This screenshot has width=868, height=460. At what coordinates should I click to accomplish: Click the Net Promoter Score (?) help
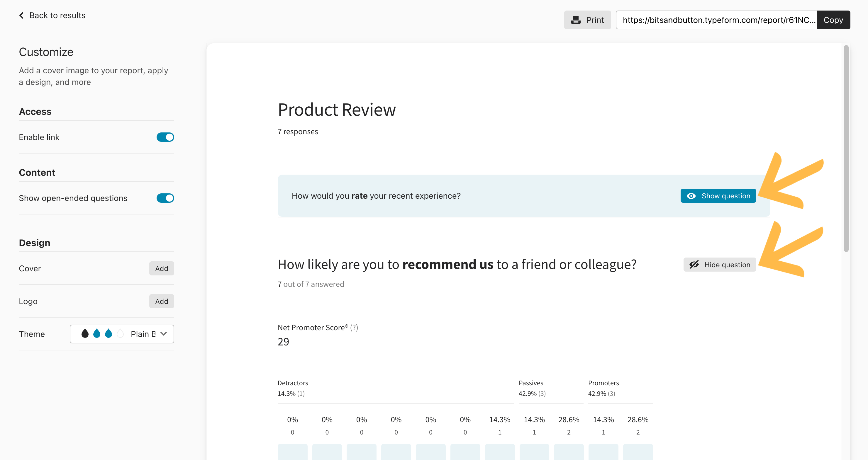coord(354,327)
